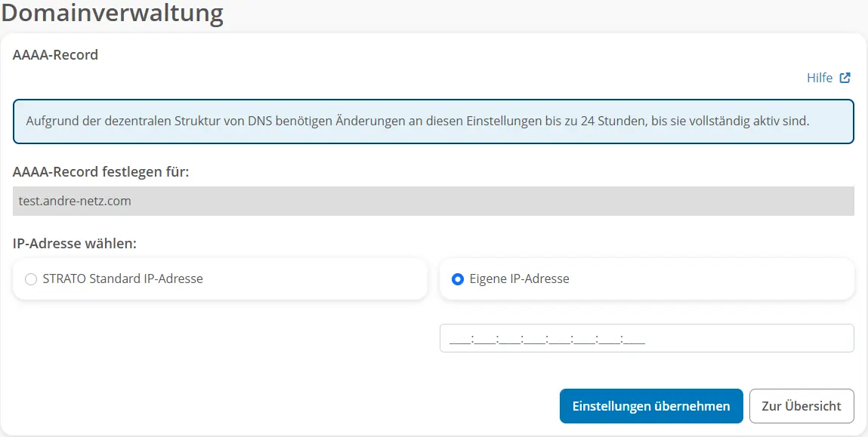
Task: Open the Hilfe link
Action: click(x=818, y=77)
